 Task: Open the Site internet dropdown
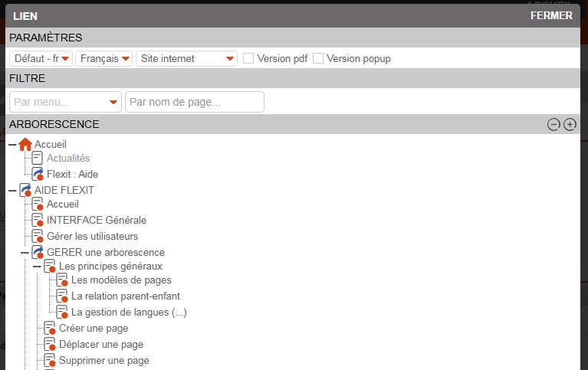186,58
